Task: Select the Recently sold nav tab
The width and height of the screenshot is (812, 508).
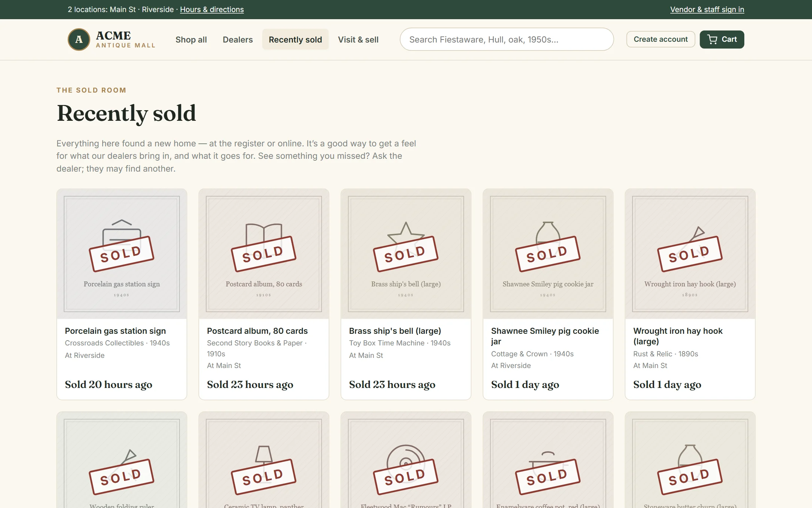Action: [295, 40]
